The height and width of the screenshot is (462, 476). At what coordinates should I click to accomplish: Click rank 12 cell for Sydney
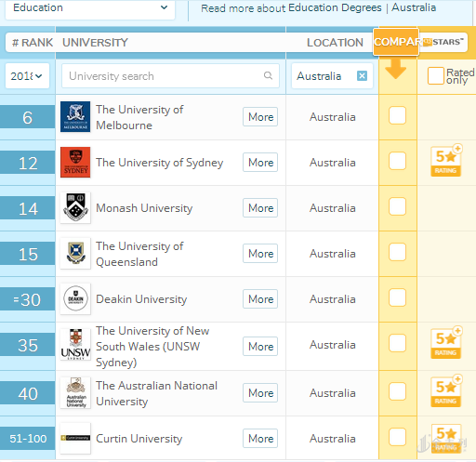27,163
